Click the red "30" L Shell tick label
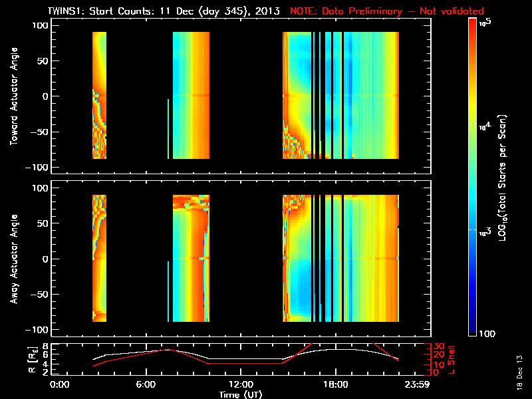Image resolution: width=532 pixels, height=399 pixels. coord(439,346)
